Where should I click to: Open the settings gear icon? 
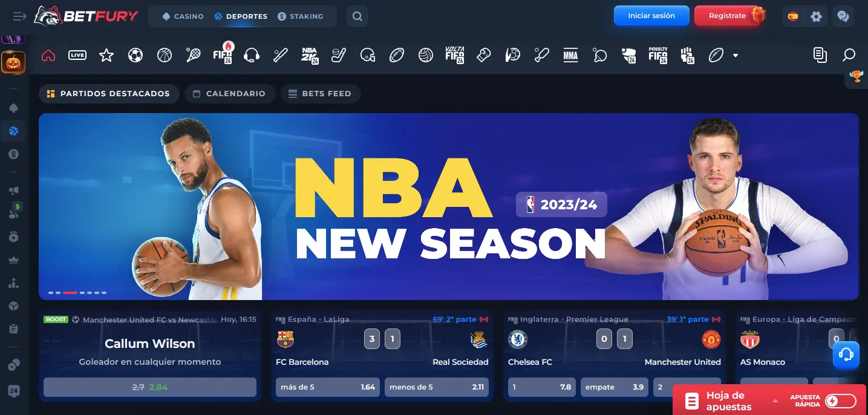(817, 16)
